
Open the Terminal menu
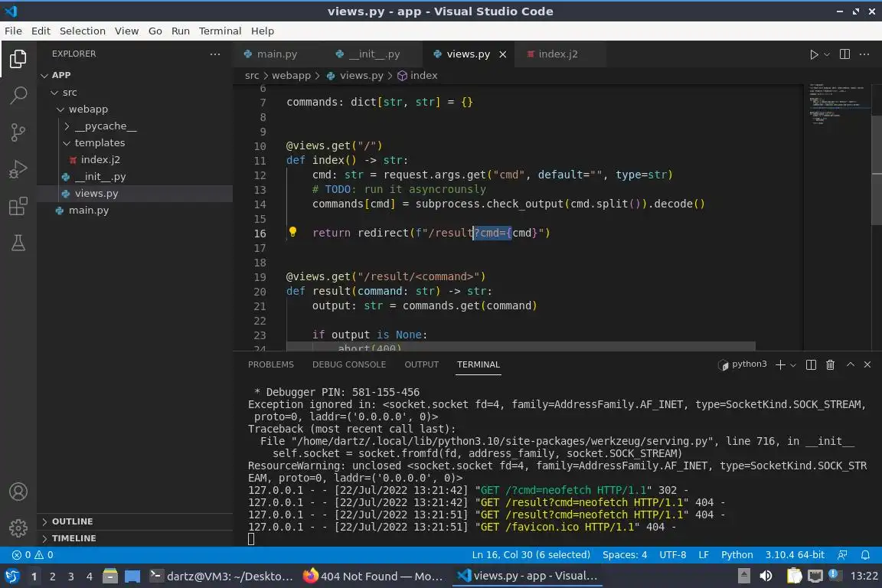pyautogui.click(x=220, y=31)
